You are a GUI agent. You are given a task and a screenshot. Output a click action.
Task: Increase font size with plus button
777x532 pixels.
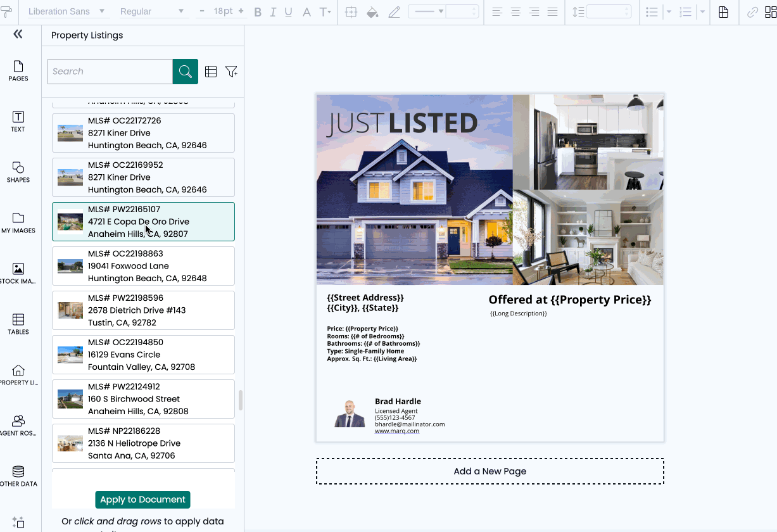coord(242,11)
